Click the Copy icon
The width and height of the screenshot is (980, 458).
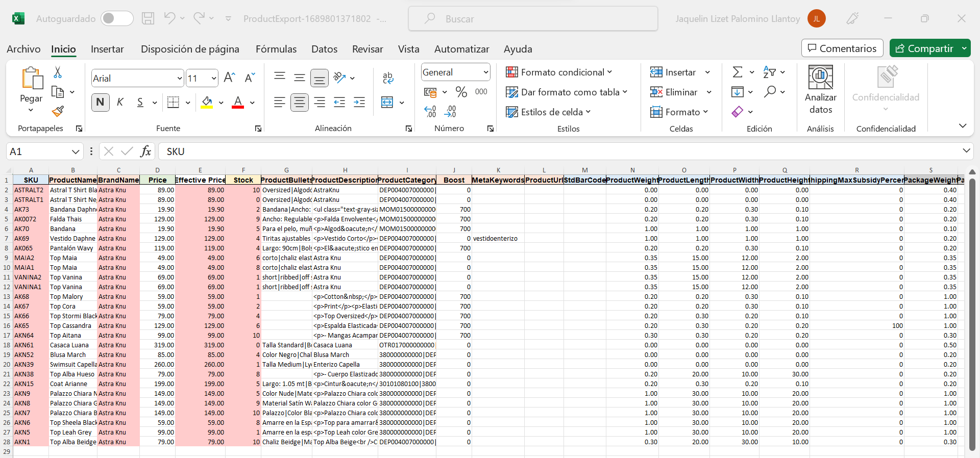pos(58,92)
